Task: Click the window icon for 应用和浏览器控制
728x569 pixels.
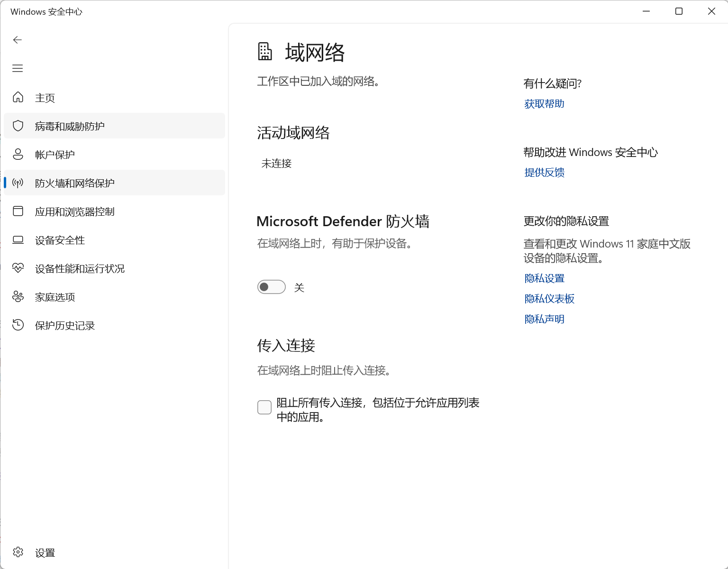Action: pos(18,211)
